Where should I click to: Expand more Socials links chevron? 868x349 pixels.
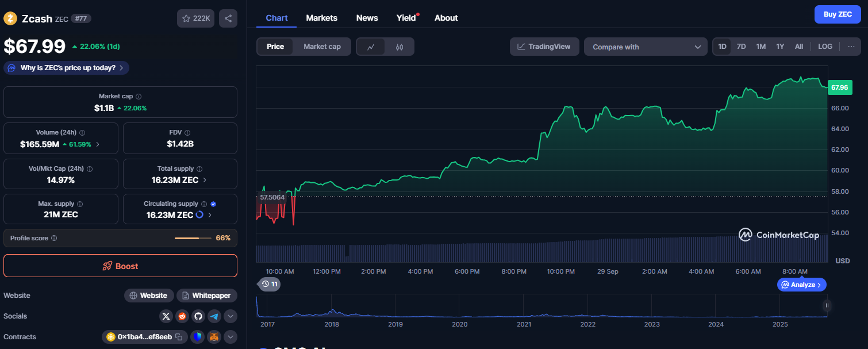click(231, 316)
